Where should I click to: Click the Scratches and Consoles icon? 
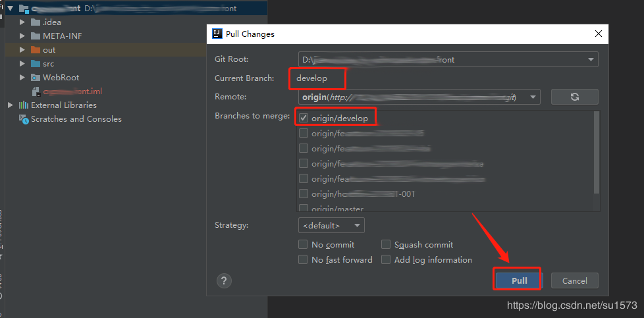pyautogui.click(x=24, y=119)
